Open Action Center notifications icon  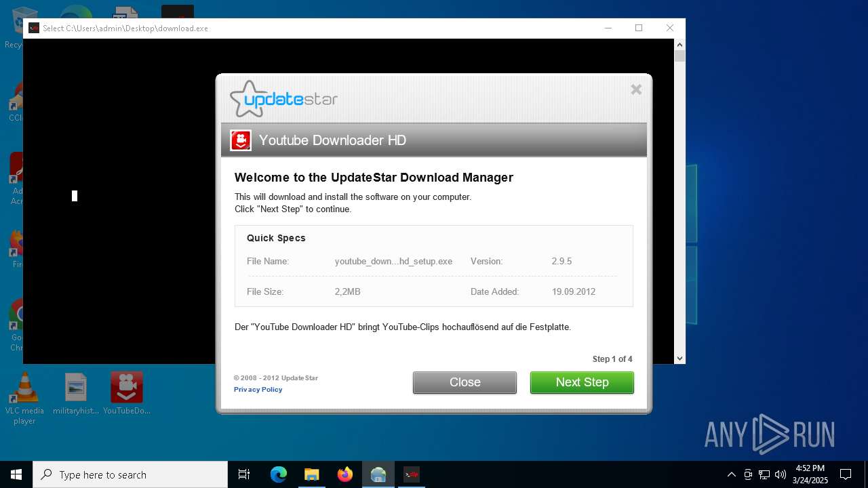pos(846,474)
